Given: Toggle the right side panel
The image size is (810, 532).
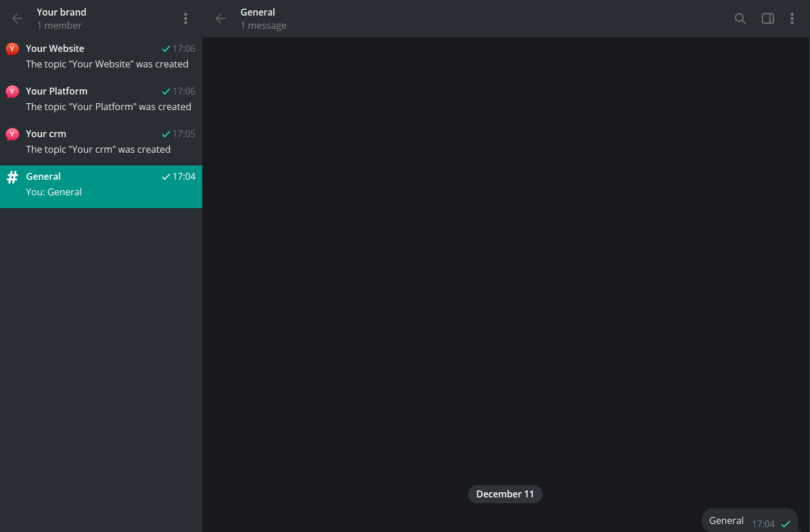Looking at the screenshot, I should pos(768,18).
